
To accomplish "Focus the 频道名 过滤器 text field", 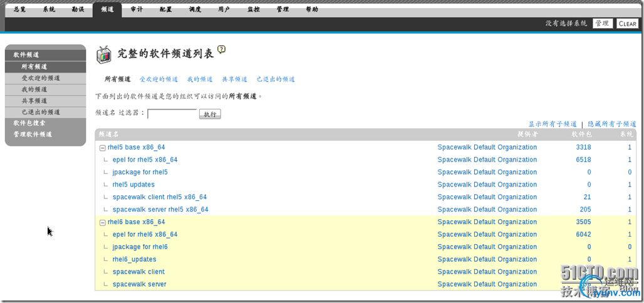I will pyautogui.click(x=172, y=114).
